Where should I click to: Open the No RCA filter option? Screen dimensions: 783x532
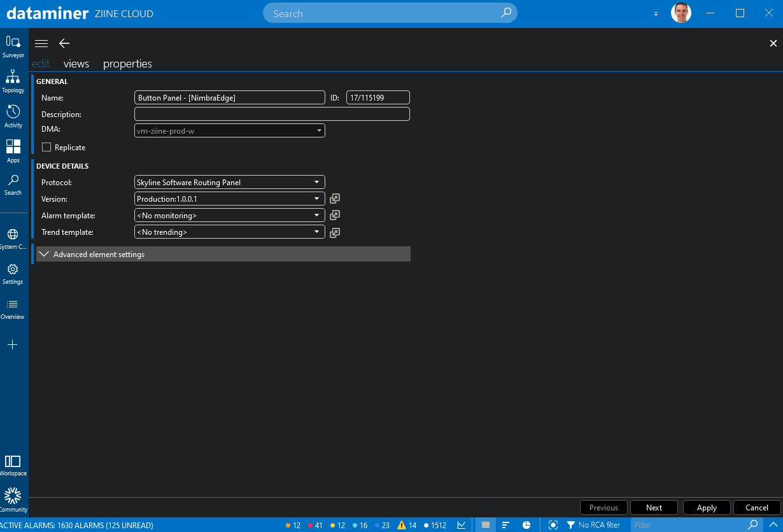(593, 525)
